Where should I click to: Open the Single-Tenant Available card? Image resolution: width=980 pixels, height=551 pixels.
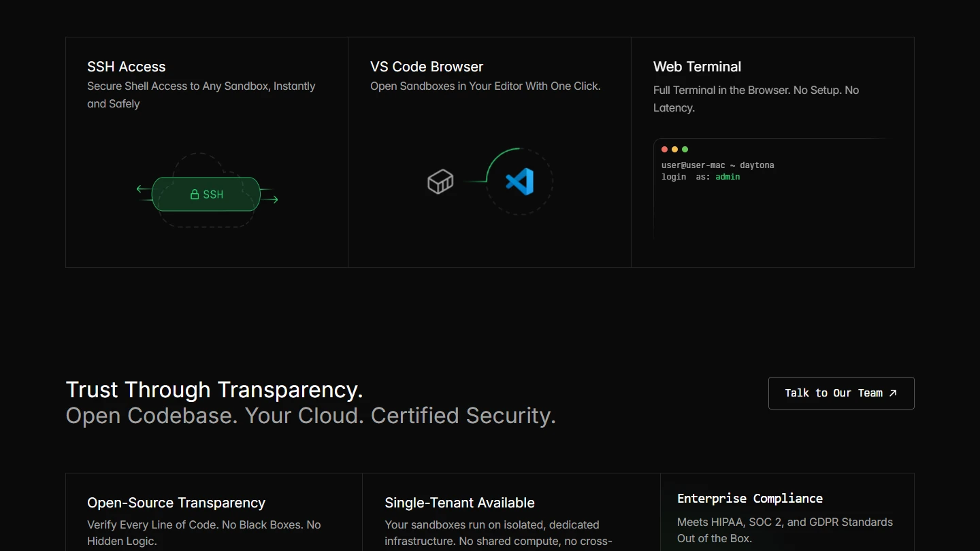(459, 503)
